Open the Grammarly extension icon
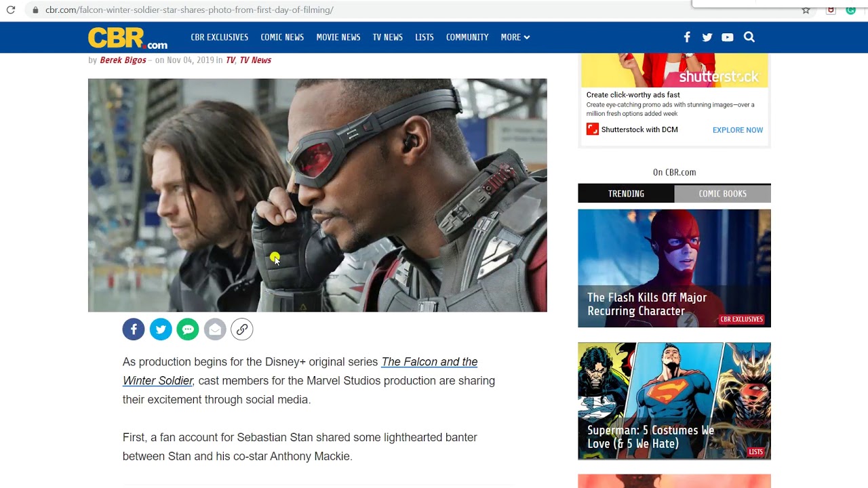Viewport: 868px width, 488px height. point(851,10)
